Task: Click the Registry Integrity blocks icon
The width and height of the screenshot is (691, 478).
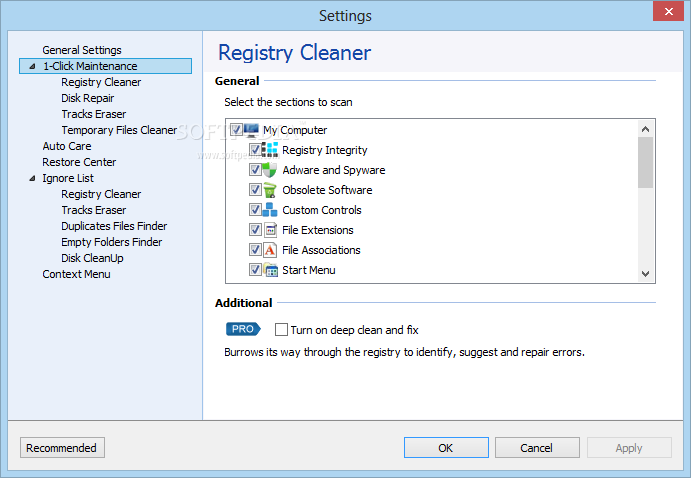Action: pyautogui.click(x=270, y=150)
